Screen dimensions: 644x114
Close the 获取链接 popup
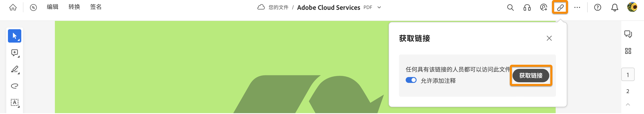(x=549, y=38)
